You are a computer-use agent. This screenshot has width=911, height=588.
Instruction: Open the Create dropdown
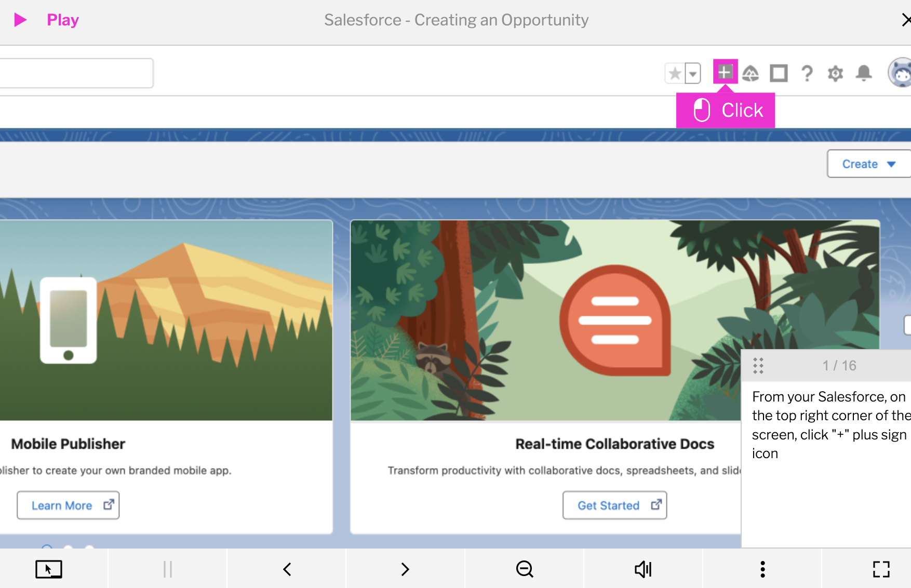click(x=868, y=164)
